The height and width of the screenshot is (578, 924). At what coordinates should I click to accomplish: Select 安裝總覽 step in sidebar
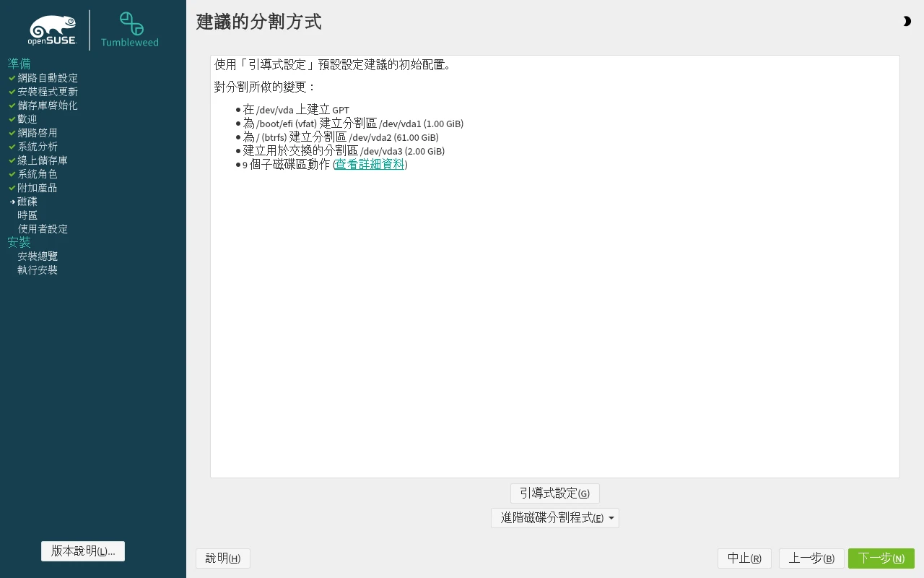tap(38, 256)
